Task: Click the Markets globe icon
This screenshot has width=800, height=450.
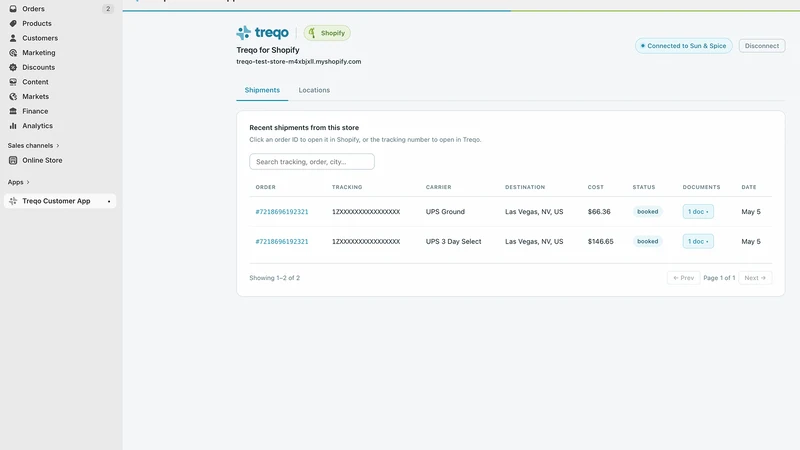Action: coord(13,96)
